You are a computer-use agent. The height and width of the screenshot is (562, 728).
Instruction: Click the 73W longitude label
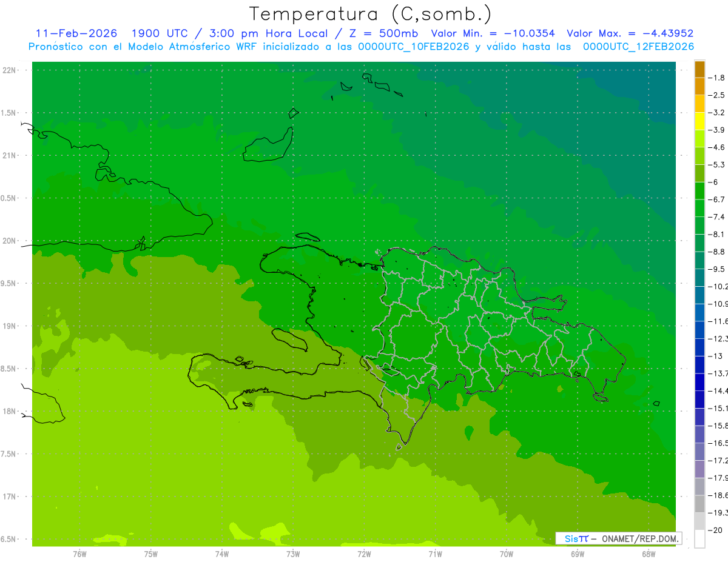click(293, 554)
